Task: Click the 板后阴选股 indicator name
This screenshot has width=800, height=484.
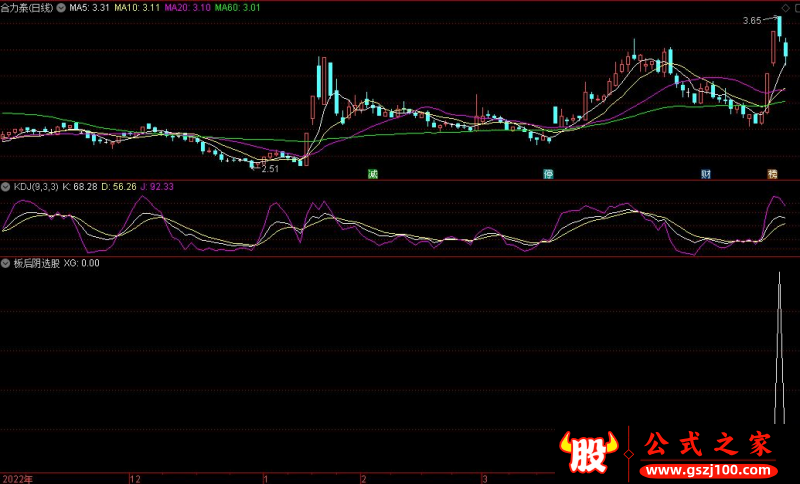Action: [37, 264]
